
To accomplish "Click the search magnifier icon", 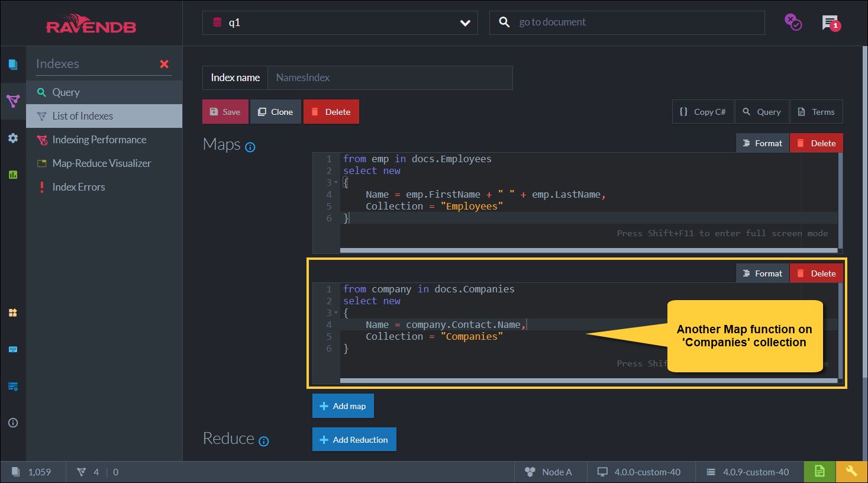I will click(504, 22).
